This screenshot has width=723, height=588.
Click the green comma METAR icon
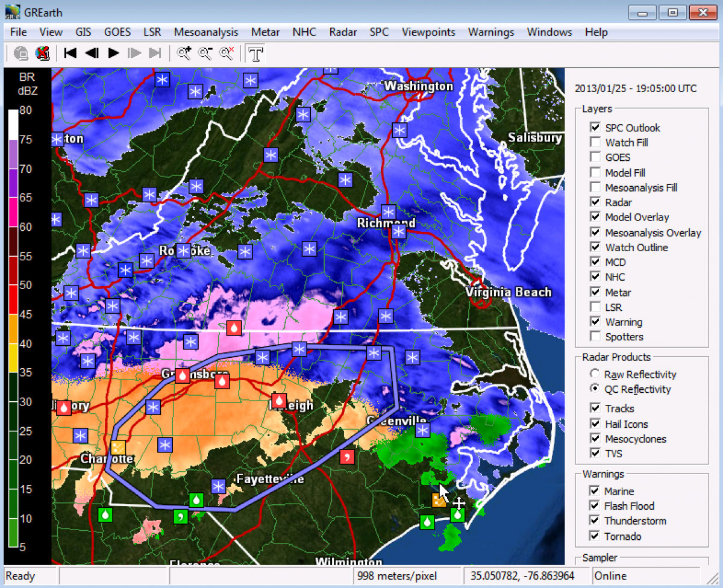[x=180, y=516]
